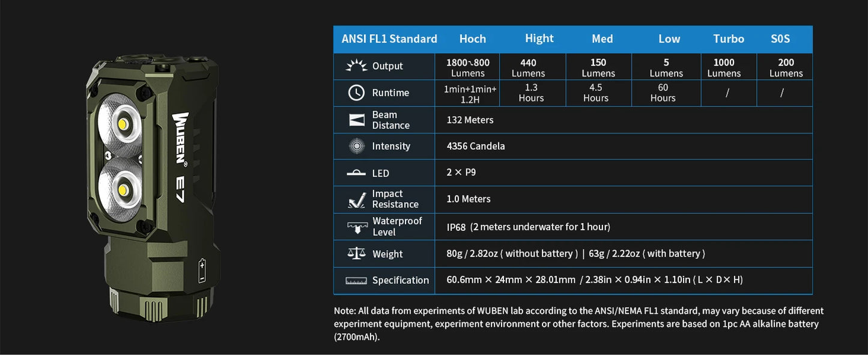Click the Med column header
The width and height of the screenshot is (868, 356).
[602, 39]
